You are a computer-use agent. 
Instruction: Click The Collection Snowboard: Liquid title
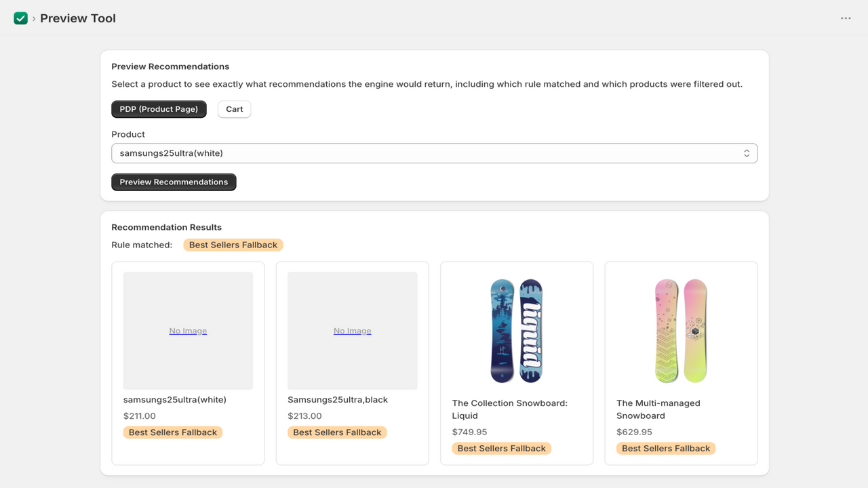coord(510,409)
